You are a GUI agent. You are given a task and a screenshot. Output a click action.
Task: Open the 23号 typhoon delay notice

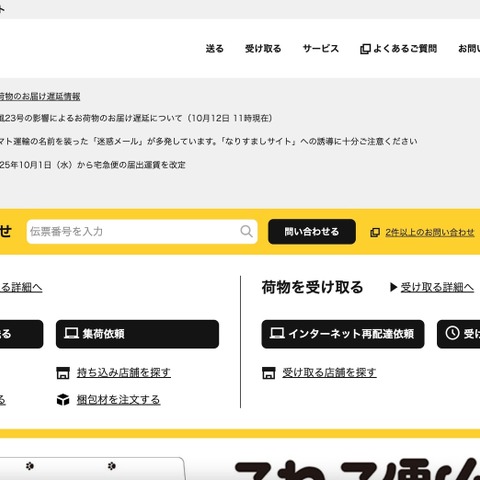coord(136,118)
